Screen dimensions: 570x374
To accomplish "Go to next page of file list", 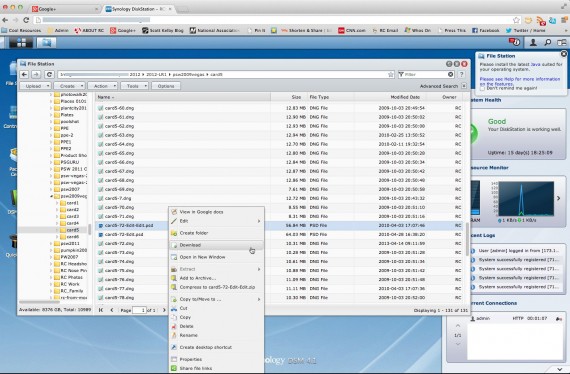I will coord(164,310).
